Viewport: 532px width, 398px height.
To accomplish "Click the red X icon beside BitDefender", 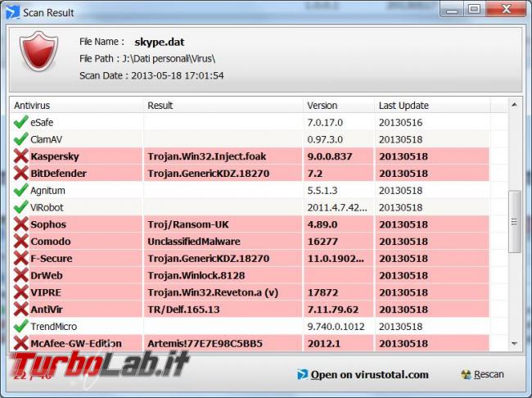I will click(x=20, y=173).
